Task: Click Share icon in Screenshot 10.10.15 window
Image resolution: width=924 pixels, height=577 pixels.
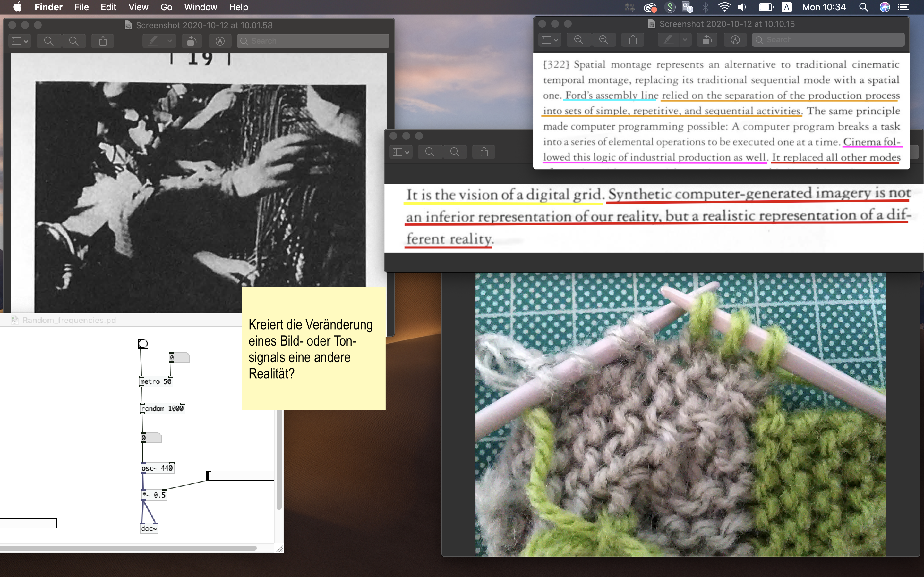Action: (x=633, y=40)
